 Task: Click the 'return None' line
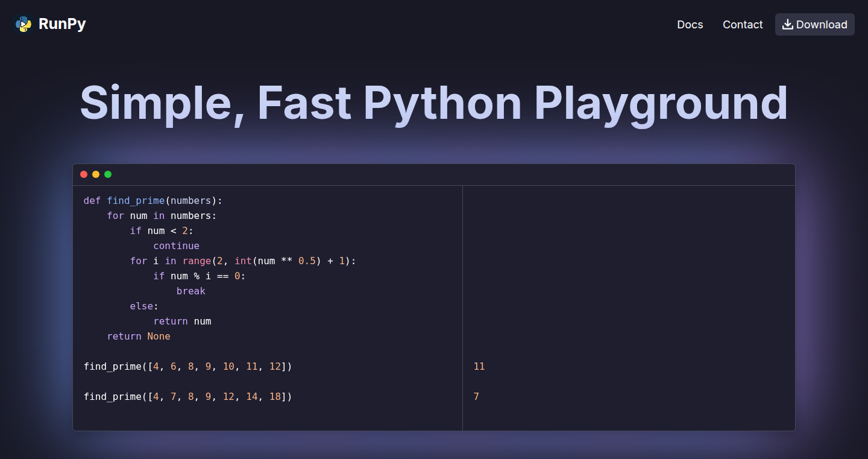(x=139, y=336)
